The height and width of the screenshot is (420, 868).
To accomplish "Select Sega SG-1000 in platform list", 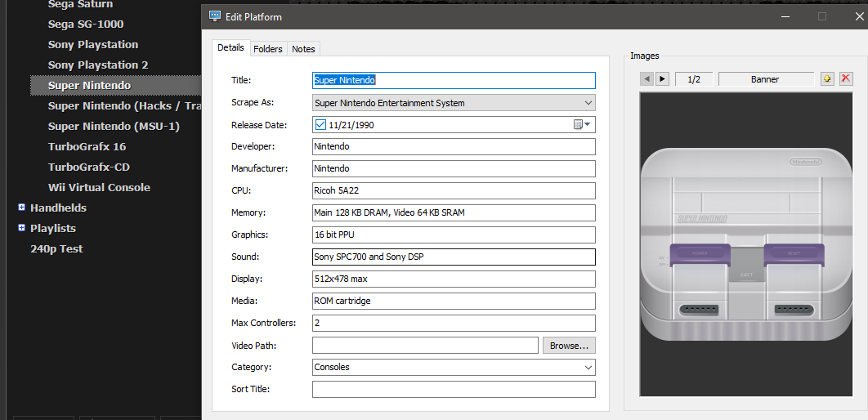I will pos(86,25).
